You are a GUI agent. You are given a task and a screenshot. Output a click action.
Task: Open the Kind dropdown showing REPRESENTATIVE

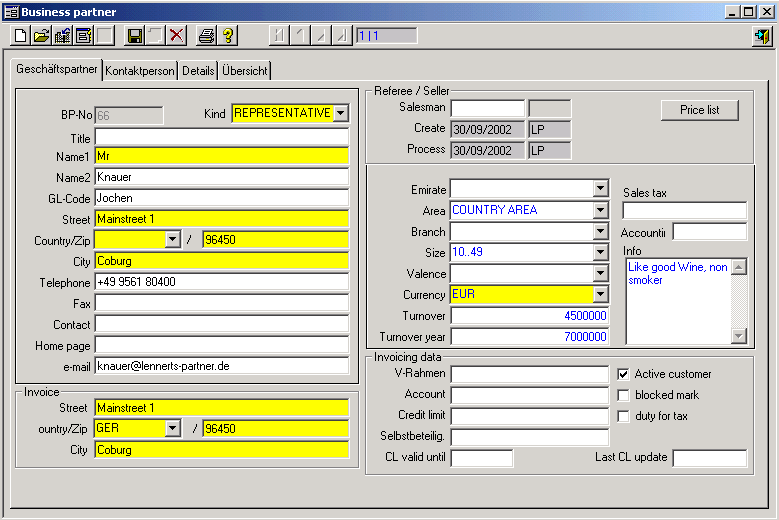pyautogui.click(x=341, y=114)
